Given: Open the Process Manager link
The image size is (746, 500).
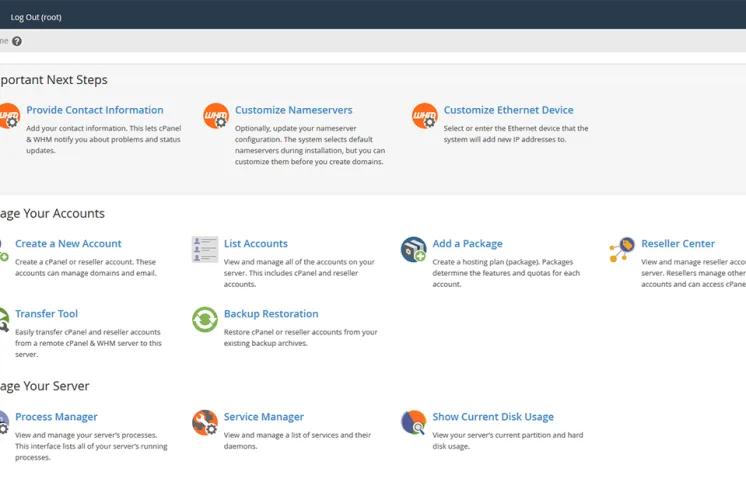Looking at the screenshot, I should coord(56,417).
